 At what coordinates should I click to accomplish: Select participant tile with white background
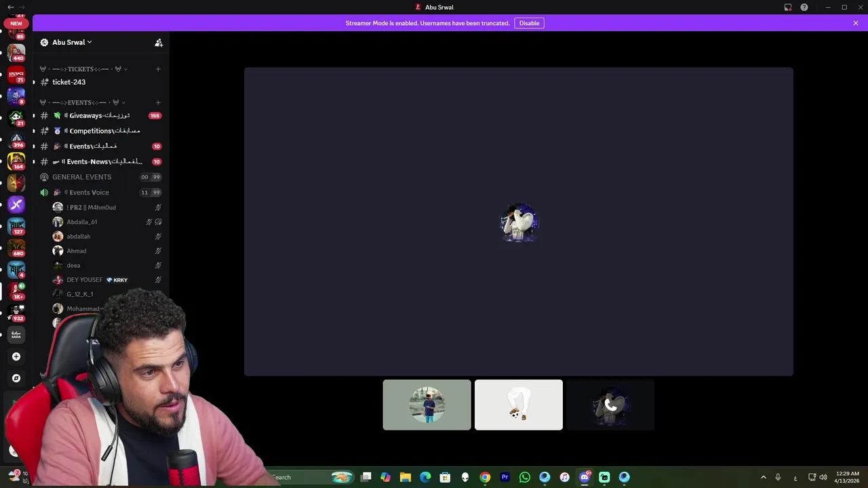tap(519, 405)
